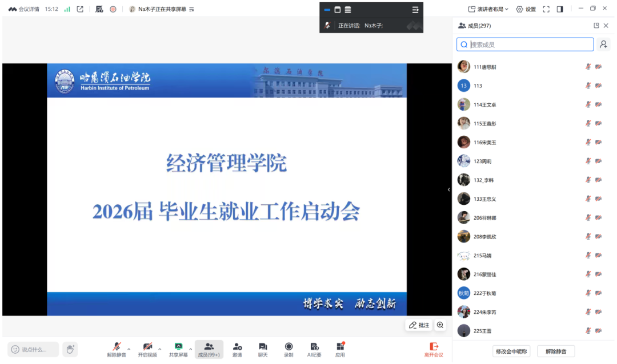Toggle microphone with 解除静音 in toolbar

coord(117,349)
